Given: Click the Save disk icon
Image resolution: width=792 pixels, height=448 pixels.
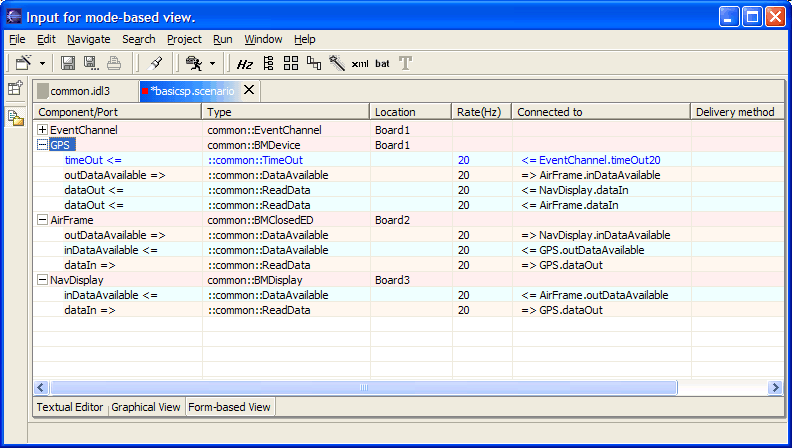Looking at the screenshot, I should pyautogui.click(x=68, y=63).
